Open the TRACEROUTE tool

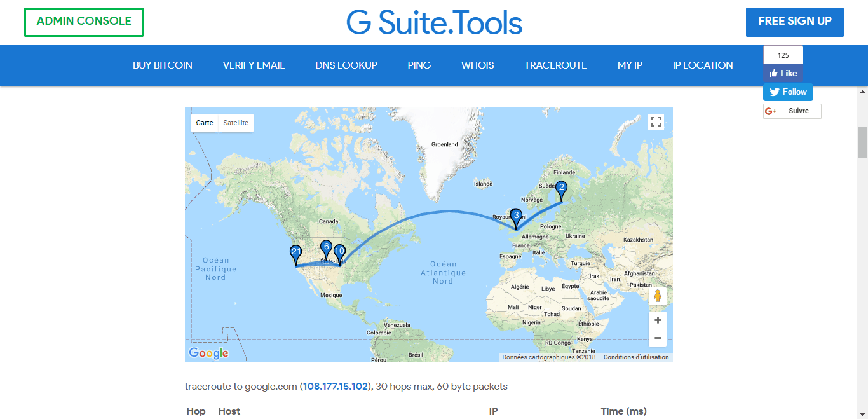click(x=556, y=65)
